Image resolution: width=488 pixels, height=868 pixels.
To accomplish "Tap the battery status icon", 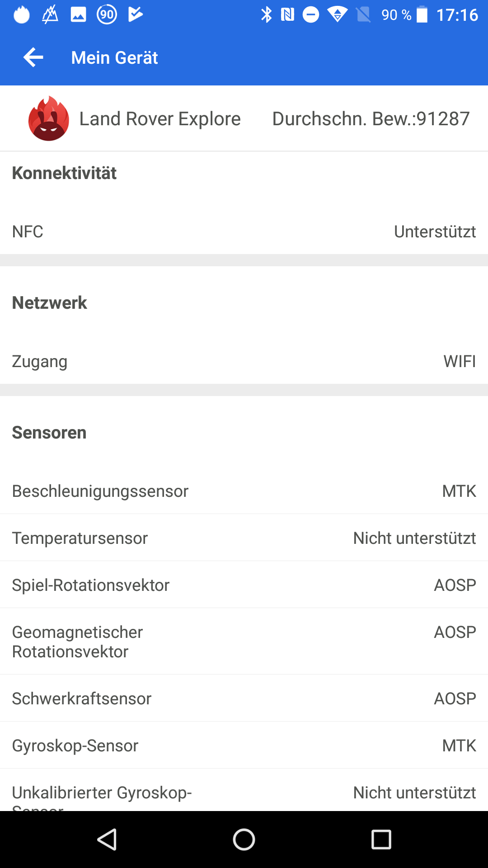I will 422,15.
